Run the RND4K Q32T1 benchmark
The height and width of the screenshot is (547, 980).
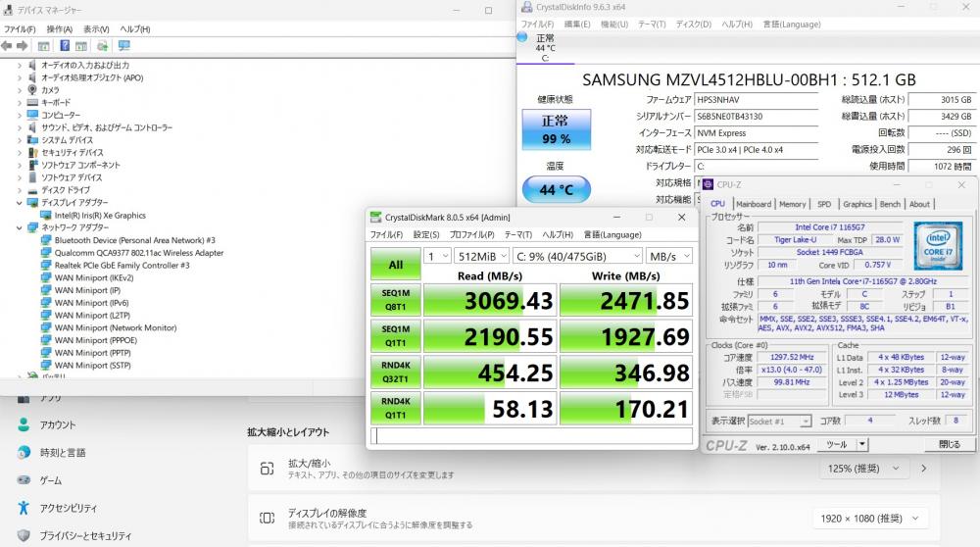tap(396, 373)
